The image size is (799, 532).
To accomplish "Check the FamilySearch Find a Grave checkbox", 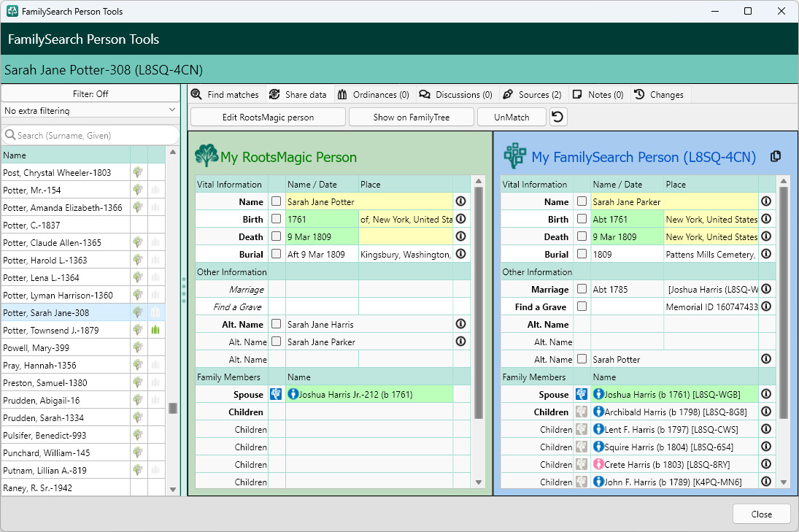I will [582, 307].
